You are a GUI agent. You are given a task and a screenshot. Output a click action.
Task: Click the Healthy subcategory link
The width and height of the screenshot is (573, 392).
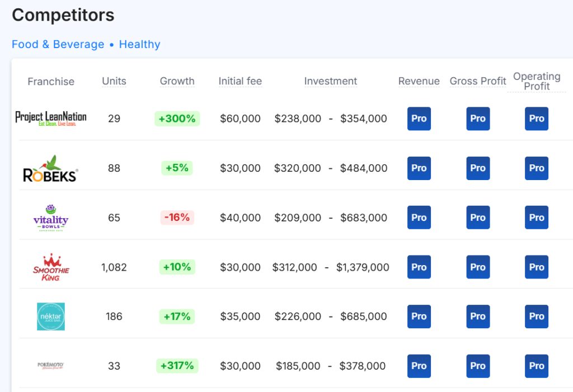coord(139,44)
